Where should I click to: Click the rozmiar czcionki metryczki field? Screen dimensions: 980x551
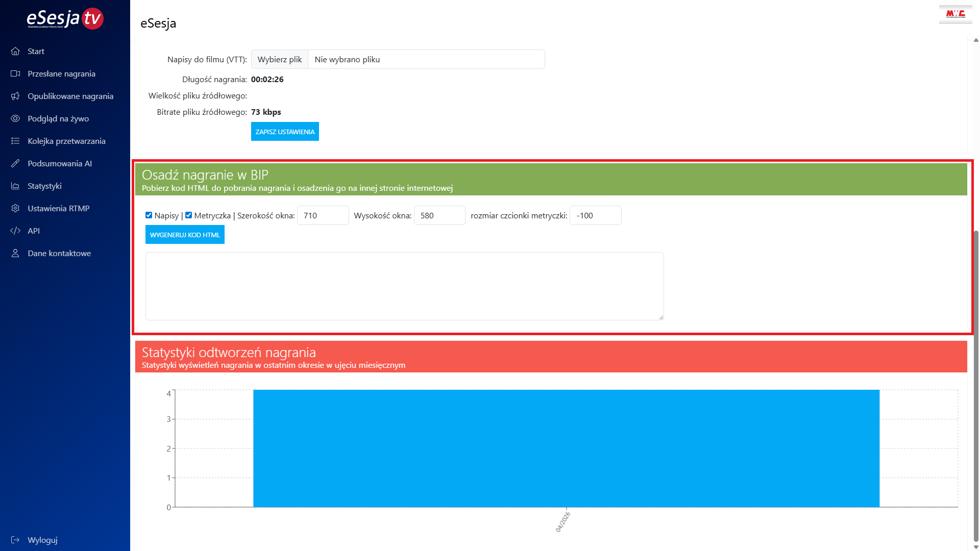tap(595, 215)
